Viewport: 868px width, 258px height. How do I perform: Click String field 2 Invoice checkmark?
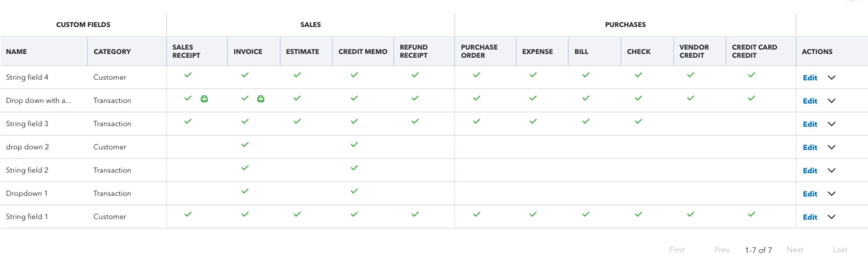245,168
